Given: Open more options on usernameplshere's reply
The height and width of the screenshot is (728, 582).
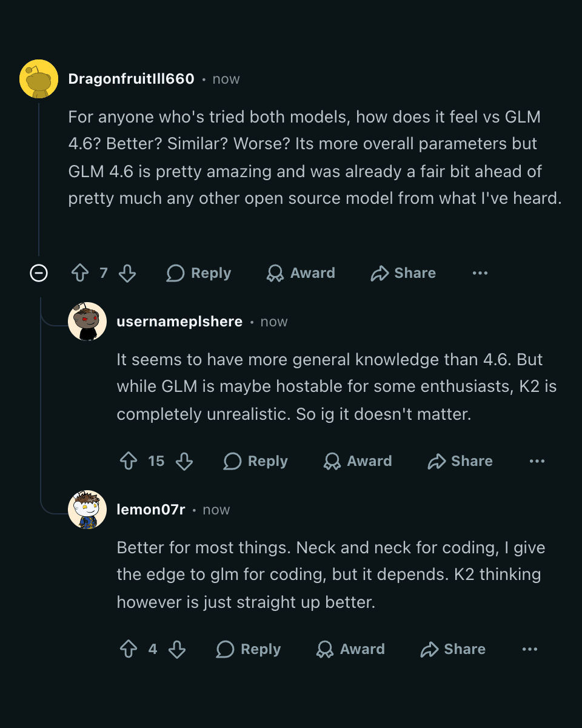Looking at the screenshot, I should point(537,461).
